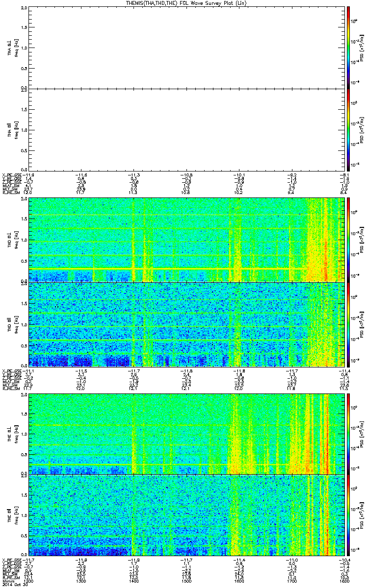Click the X_RE_GSE row label under the THE panels
Screen dimensions: 368x588
click(12, 560)
